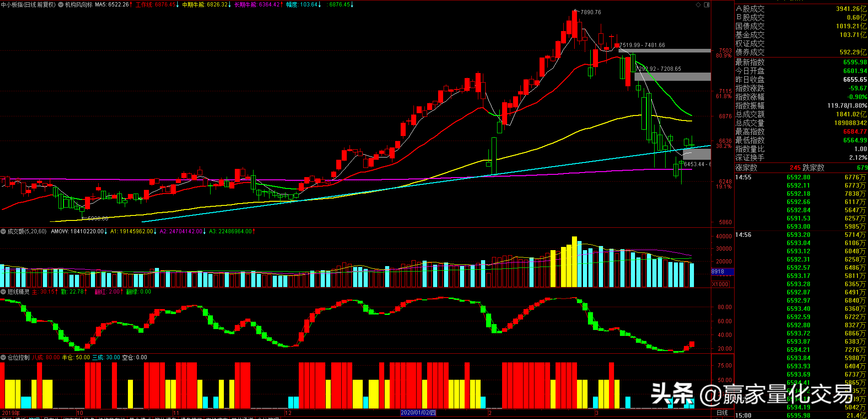Click the 三成: 30.00 position label

pyautogui.click(x=106, y=357)
